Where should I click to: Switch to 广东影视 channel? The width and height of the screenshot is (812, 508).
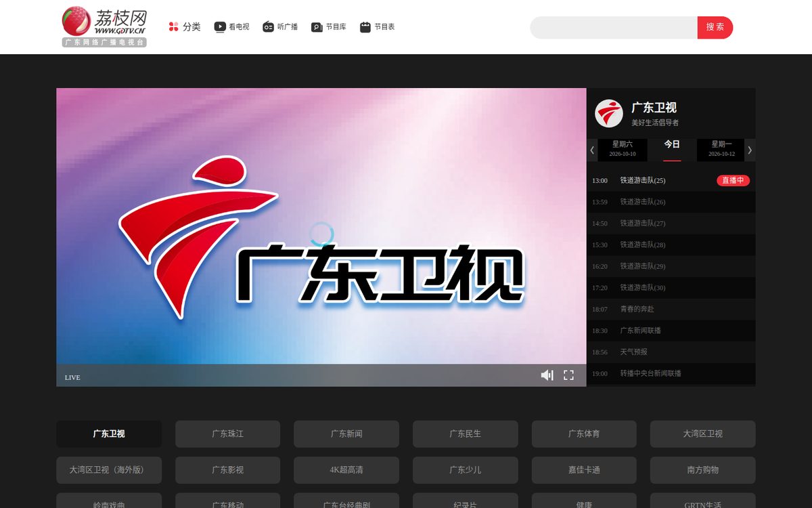coord(227,469)
